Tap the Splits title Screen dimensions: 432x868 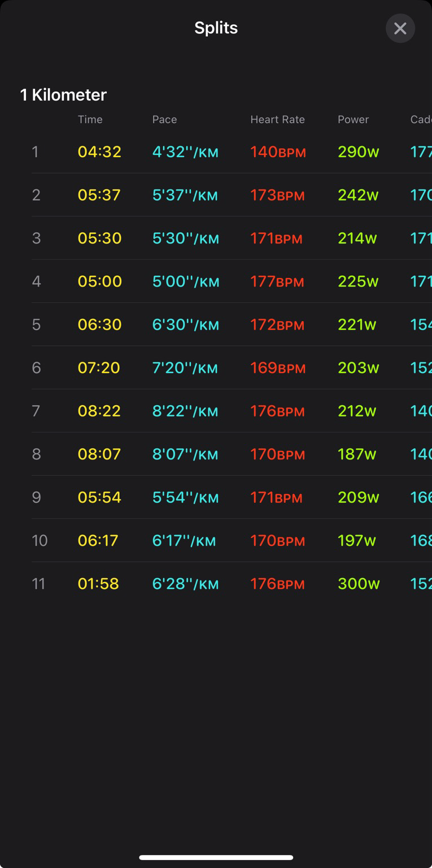[216, 28]
